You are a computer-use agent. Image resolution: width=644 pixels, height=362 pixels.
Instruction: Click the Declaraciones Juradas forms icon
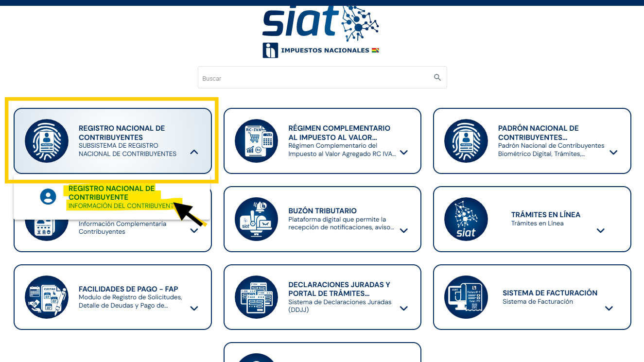coord(256,297)
